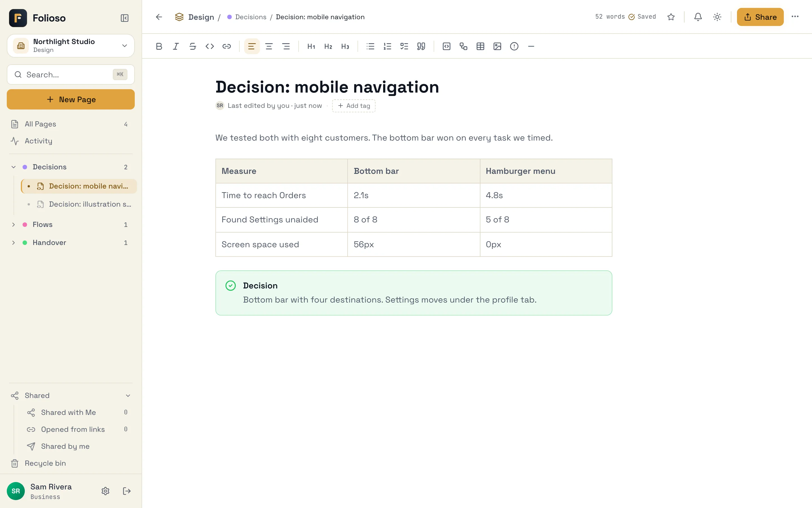The width and height of the screenshot is (812, 508).
Task: Apply Heading 2 style
Action: [328, 46]
